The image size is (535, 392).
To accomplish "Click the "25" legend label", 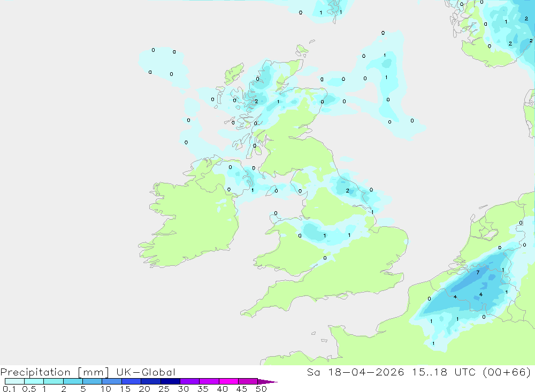I will tap(164, 389).
